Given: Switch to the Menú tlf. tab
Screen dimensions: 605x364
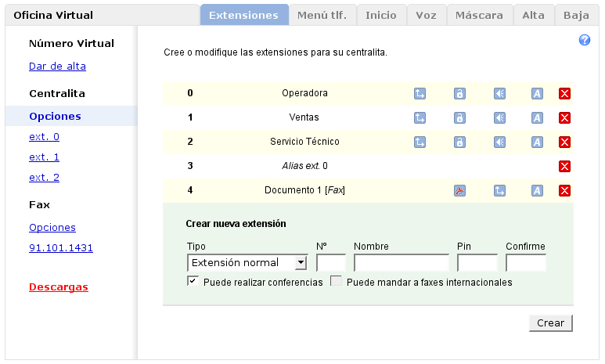Looking at the screenshot, I should 322,15.
